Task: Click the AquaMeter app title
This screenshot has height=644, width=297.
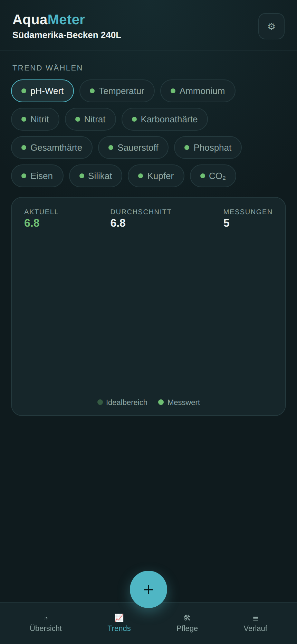Action: [x=49, y=20]
